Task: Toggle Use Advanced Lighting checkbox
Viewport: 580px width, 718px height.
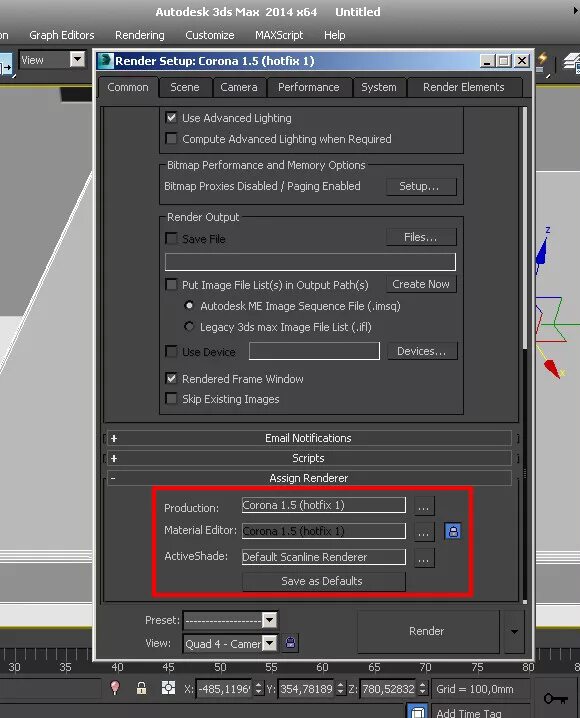Action: (x=171, y=118)
